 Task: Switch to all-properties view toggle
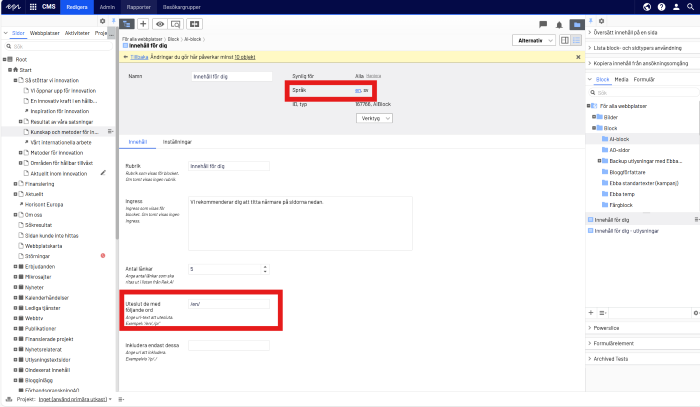click(x=577, y=40)
